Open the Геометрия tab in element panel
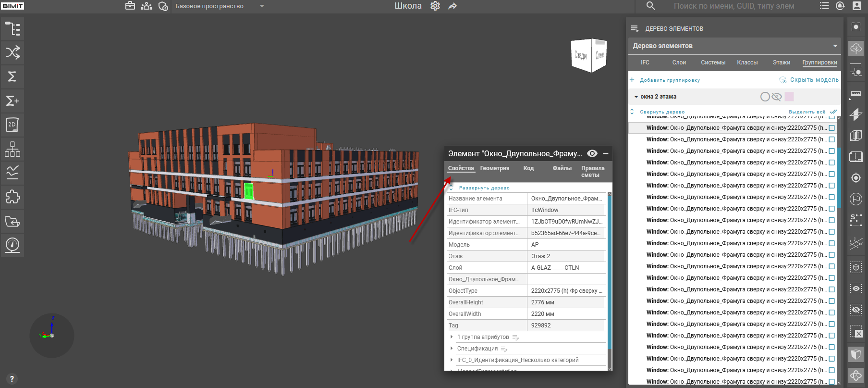Viewport: 868px width, 388px height. (494, 168)
